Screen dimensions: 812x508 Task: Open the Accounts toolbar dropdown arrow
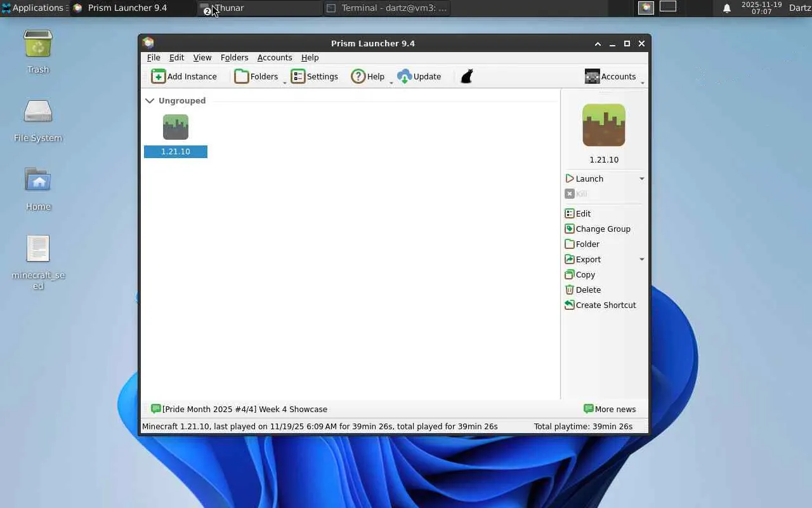(x=643, y=83)
